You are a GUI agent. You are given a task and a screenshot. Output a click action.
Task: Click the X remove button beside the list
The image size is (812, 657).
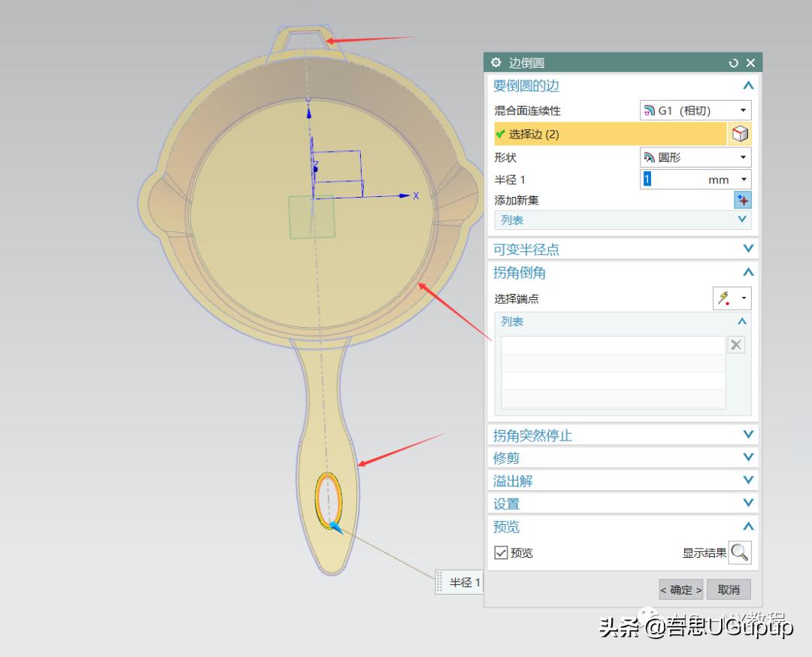tap(736, 345)
